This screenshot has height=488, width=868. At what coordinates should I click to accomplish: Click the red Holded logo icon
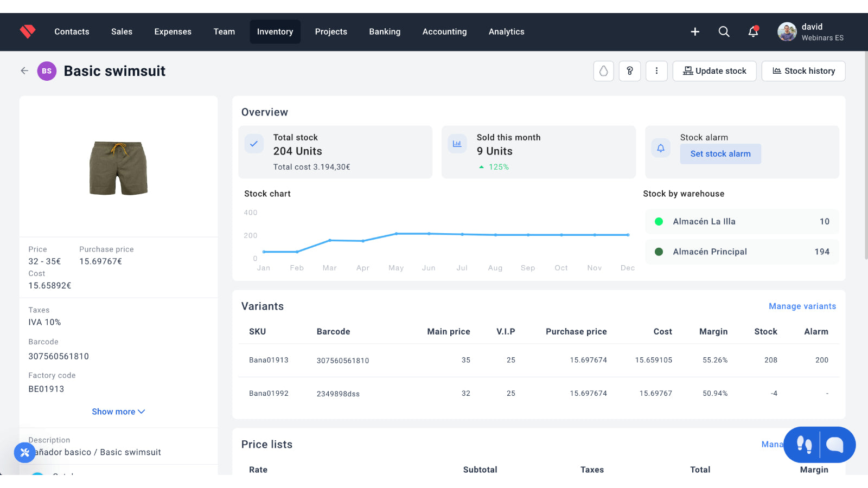[x=28, y=31]
